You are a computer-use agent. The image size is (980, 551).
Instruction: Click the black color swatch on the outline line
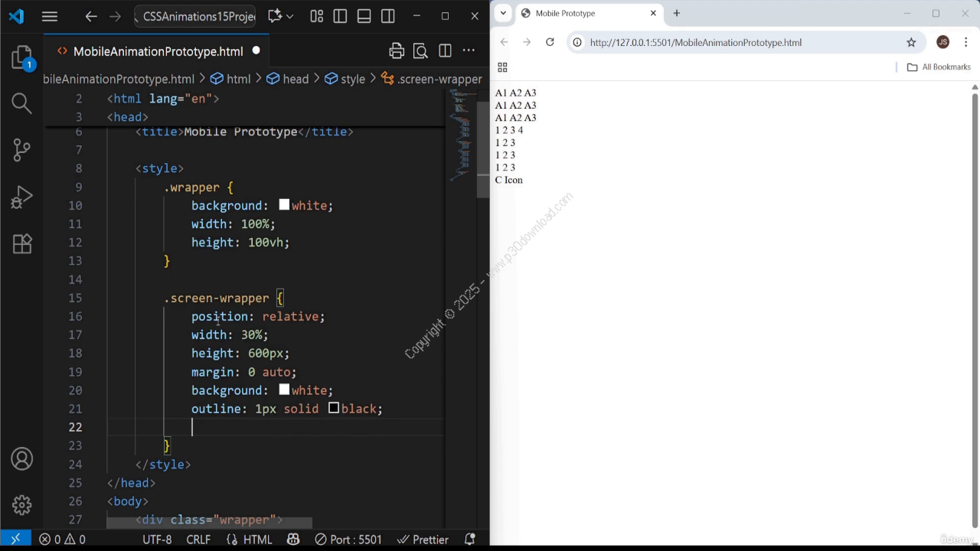(334, 409)
